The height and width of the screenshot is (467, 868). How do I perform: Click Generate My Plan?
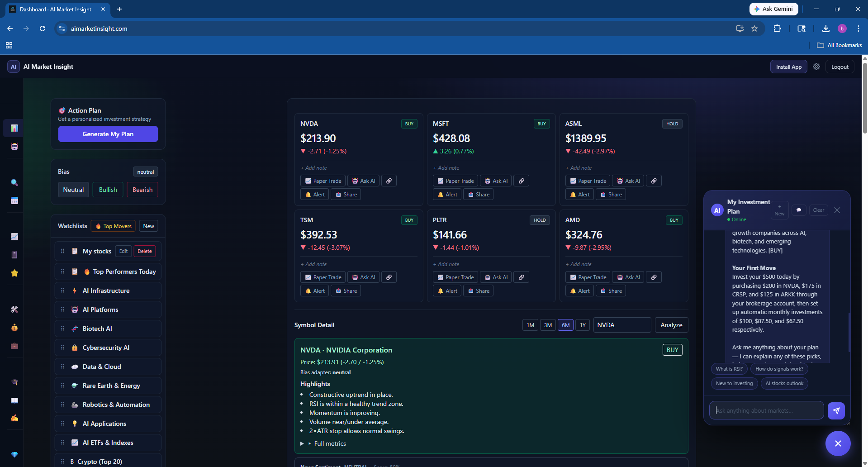point(108,134)
